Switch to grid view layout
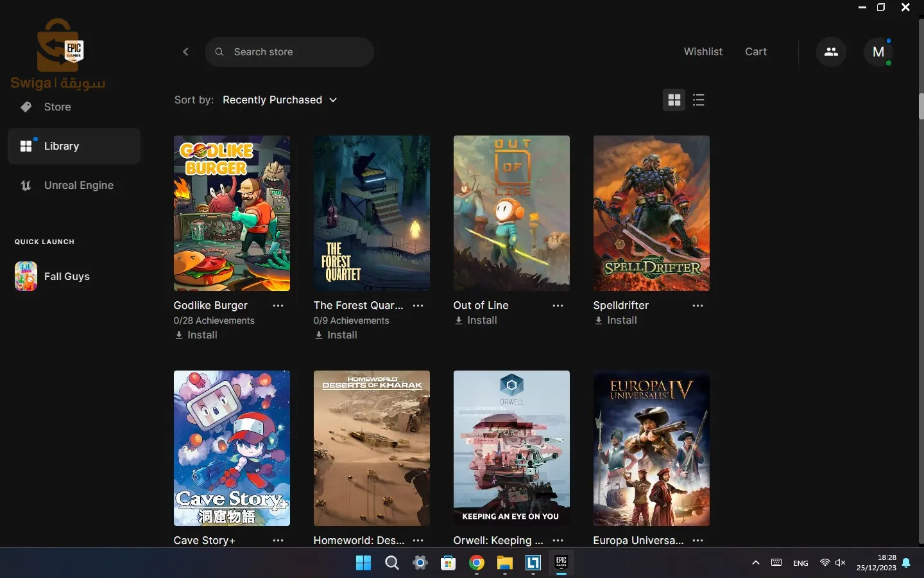Image resolution: width=924 pixels, height=578 pixels. tap(674, 100)
